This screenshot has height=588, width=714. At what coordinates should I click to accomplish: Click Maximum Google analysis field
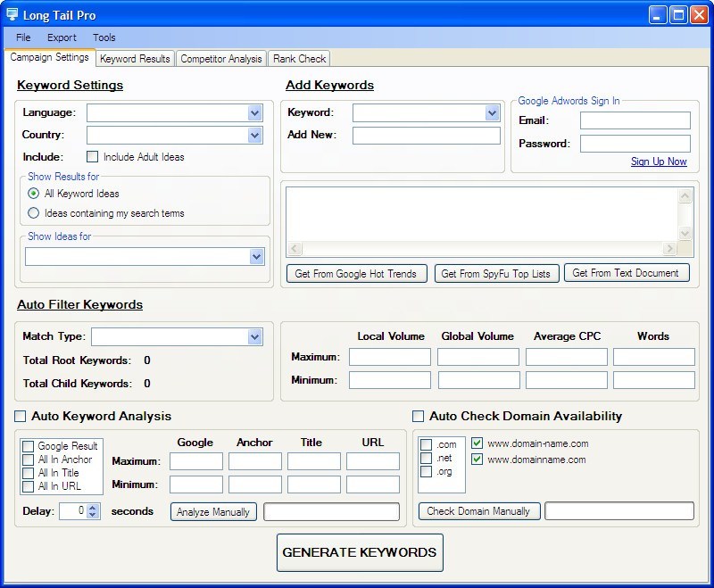(196, 461)
